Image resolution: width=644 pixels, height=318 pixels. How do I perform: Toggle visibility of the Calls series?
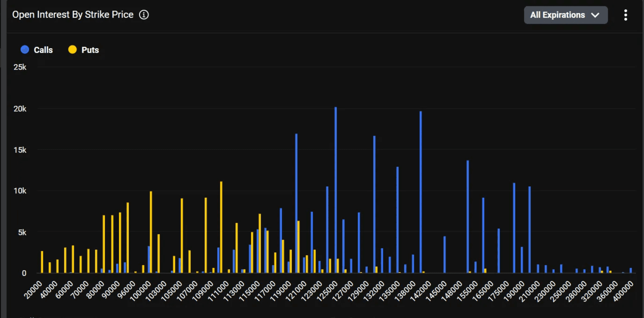click(37, 49)
